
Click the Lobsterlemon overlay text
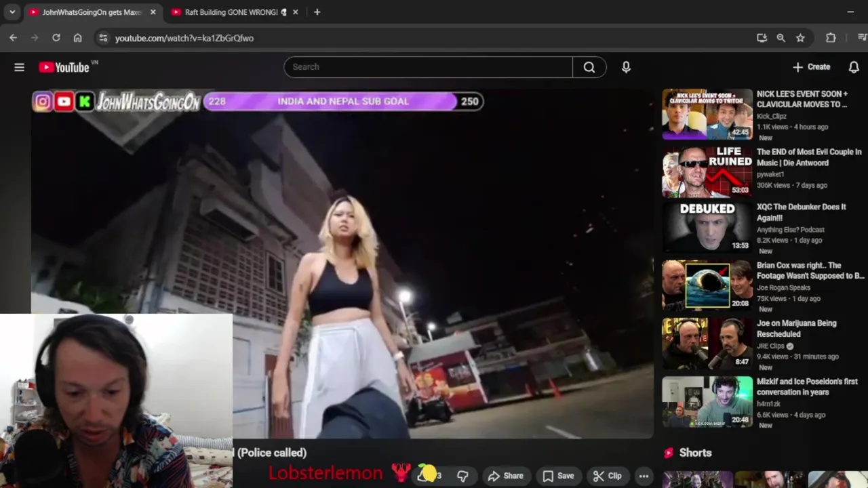325,473
